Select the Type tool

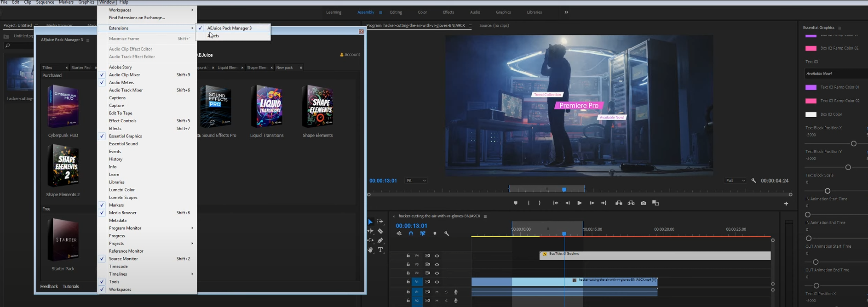coord(380,250)
